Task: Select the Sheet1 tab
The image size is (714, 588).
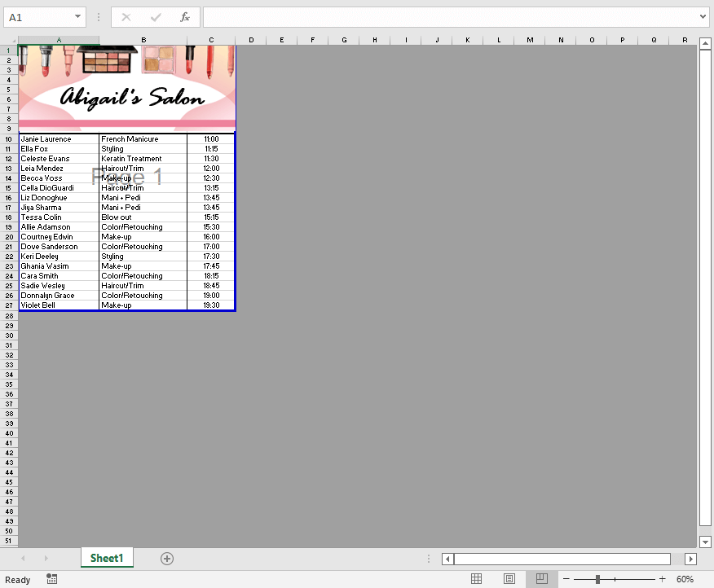Action: [x=106, y=559]
